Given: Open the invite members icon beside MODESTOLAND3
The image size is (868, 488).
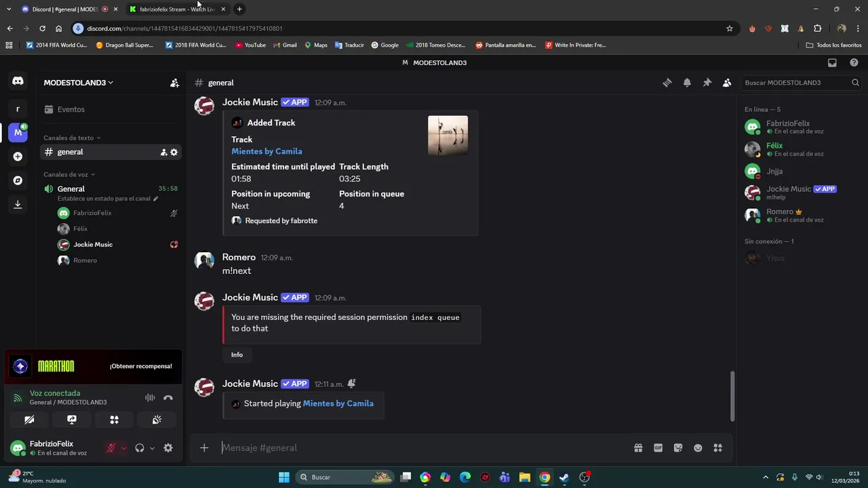Looking at the screenshot, I should click(x=174, y=83).
